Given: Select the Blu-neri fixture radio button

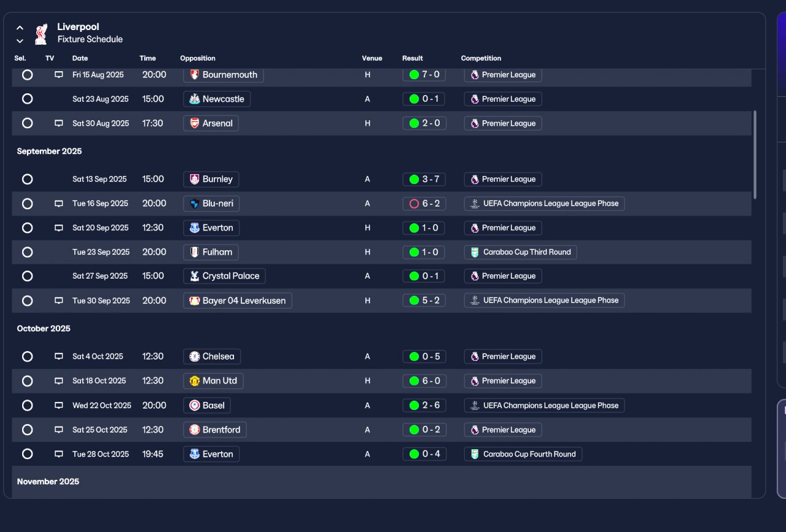Looking at the screenshot, I should [27, 204].
